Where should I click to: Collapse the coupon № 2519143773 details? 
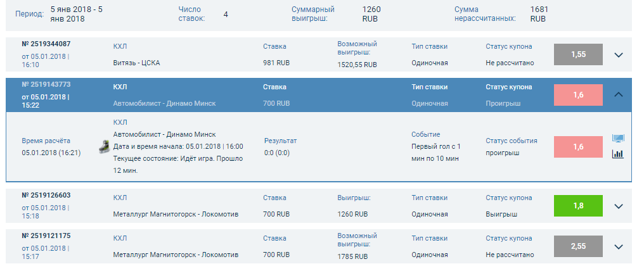coord(619,94)
